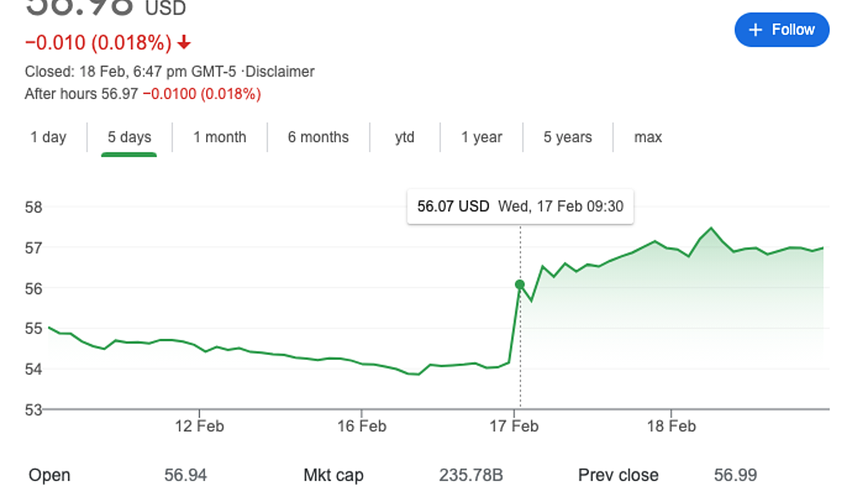Select the max range tab
The height and width of the screenshot is (489, 868).
[x=648, y=137]
